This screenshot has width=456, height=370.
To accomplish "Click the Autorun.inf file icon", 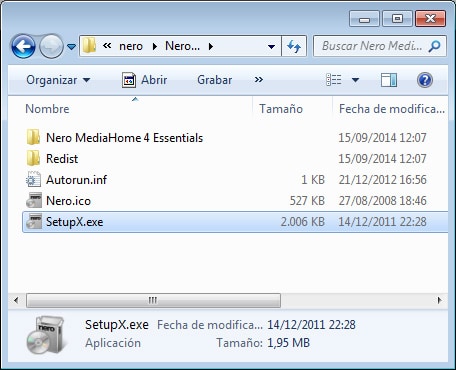I will coord(33,179).
